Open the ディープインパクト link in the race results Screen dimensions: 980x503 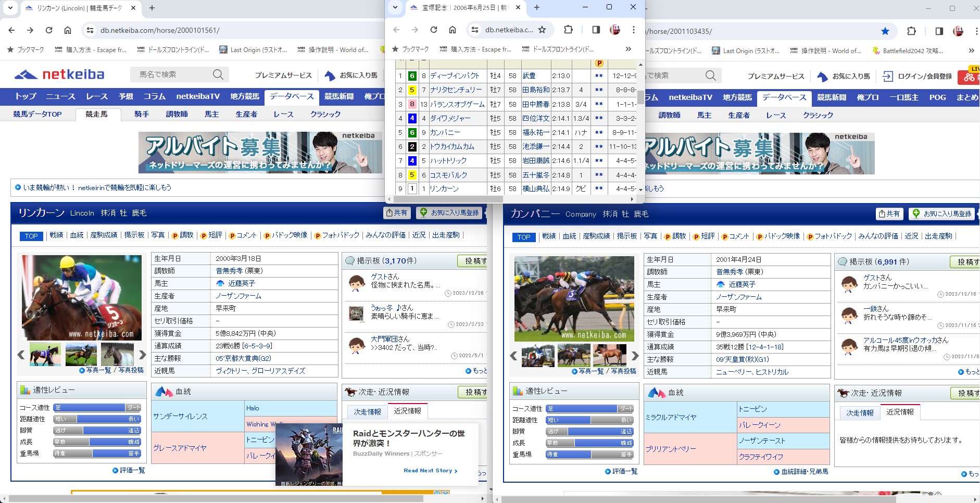pyautogui.click(x=454, y=76)
